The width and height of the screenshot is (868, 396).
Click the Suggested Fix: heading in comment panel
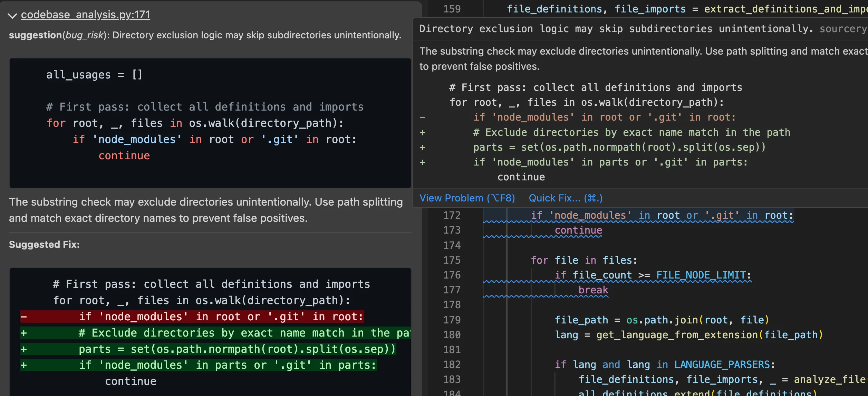45,244
